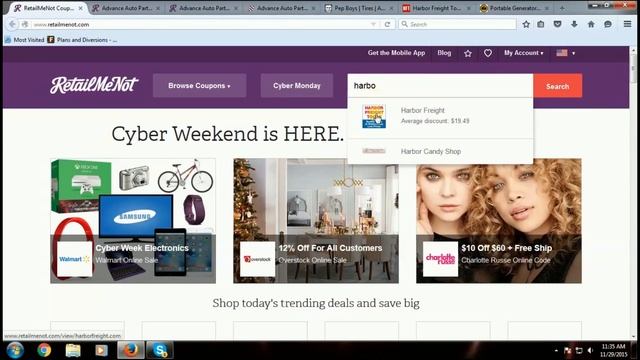640x360 pixels.
Task: Click Get the Mobile App link
Action: 396,53
